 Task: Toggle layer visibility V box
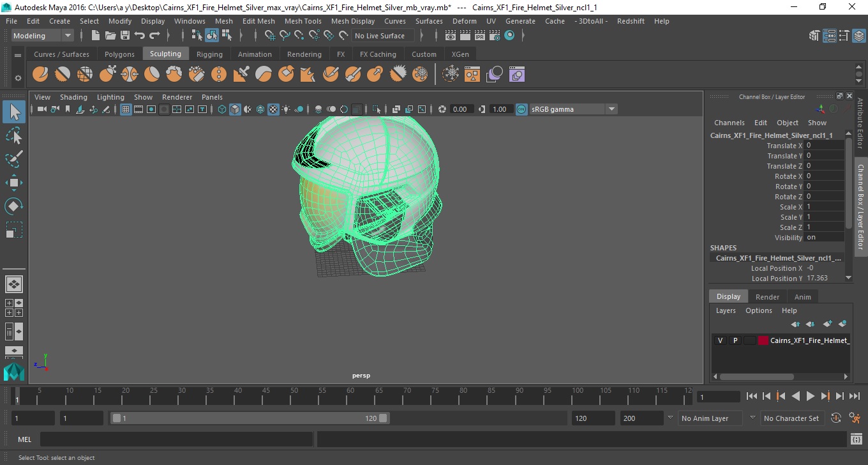pos(720,340)
